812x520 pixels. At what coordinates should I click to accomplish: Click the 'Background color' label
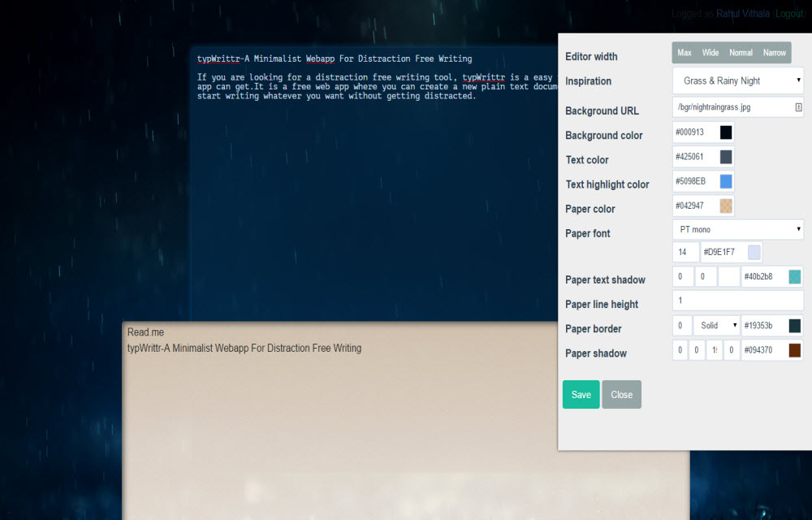click(604, 135)
